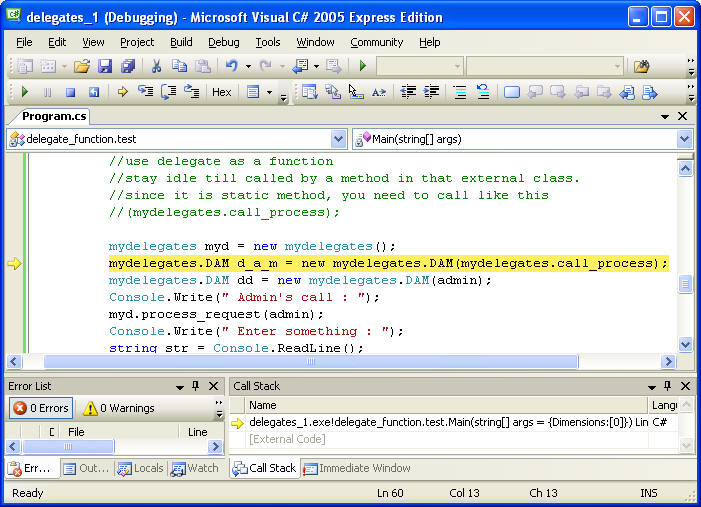Click the Continue debugging play icon
Screen dimensions: 701x507
[24, 92]
